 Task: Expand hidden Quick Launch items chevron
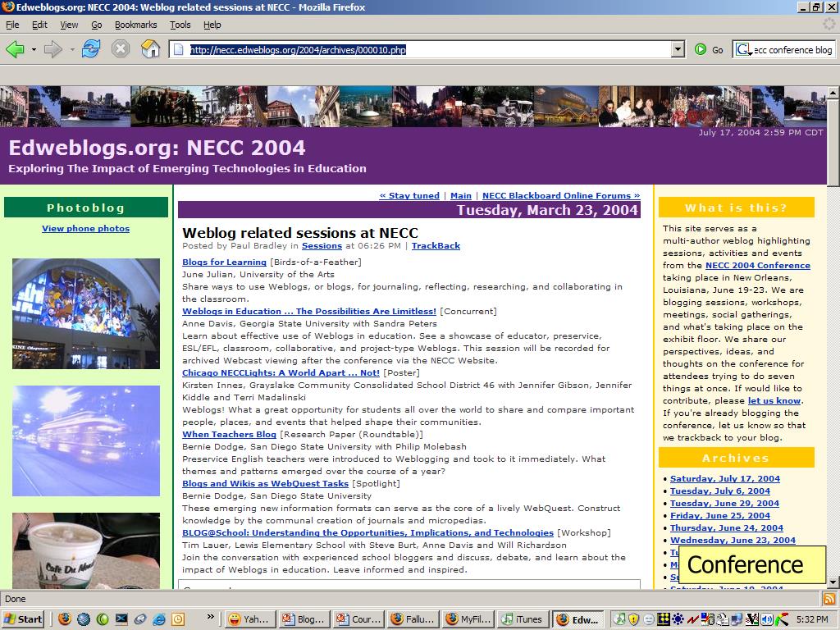pyautogui.click(x=211, y=617)
